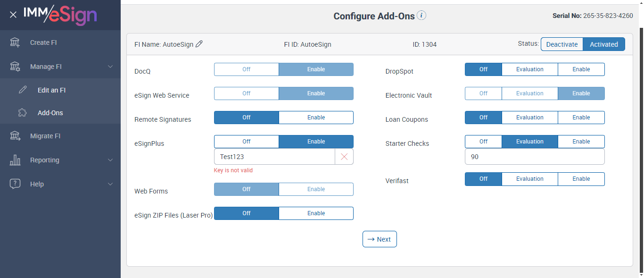Image resolution: width=644 pixels, height=278 pixels.
Task: Collapse the Manage FI submenu chevron
Action: 110,67
